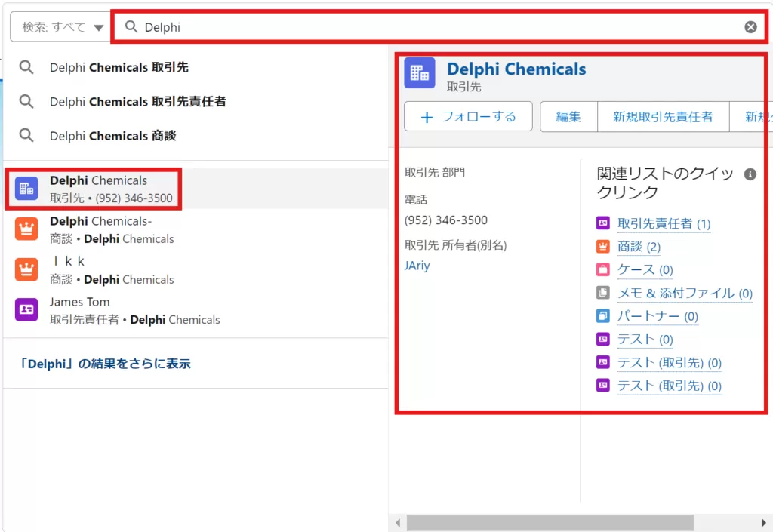Open the l k k opportunity result

(x=196, y=270)
